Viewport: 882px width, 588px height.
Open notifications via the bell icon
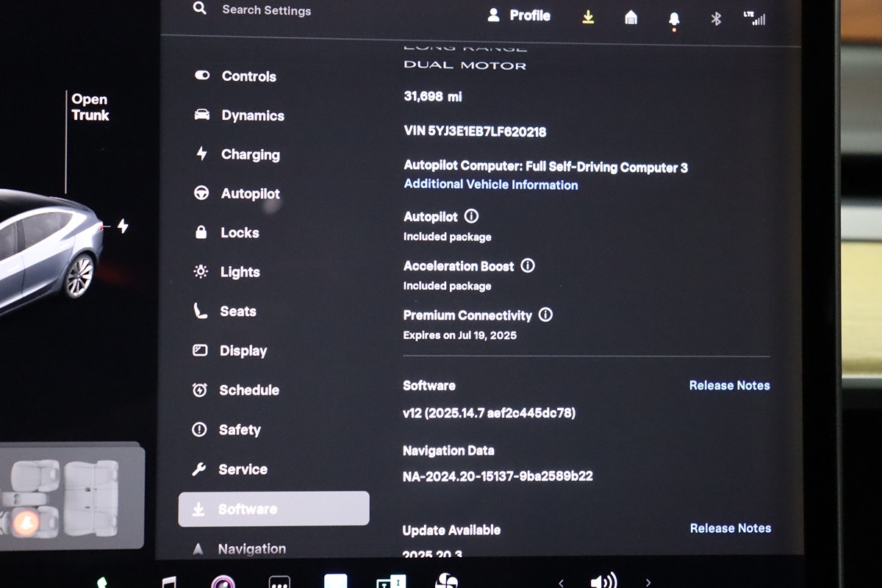click(674, 19)
